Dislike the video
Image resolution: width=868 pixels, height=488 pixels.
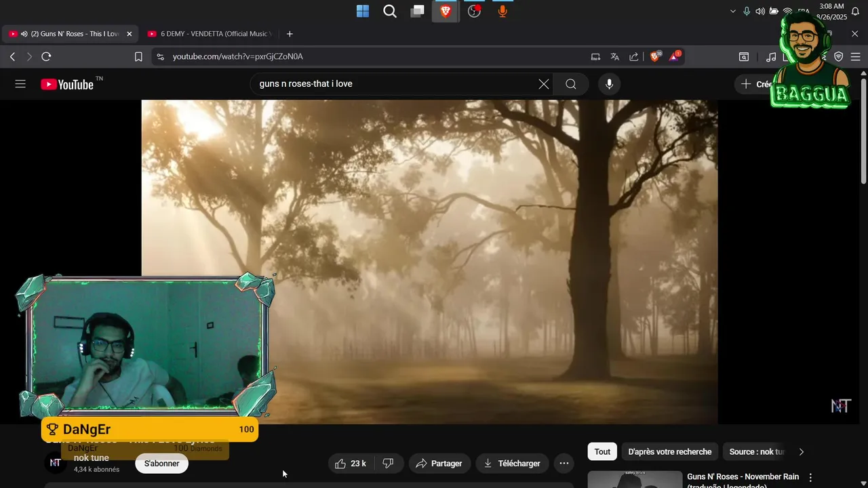[389, 464]
